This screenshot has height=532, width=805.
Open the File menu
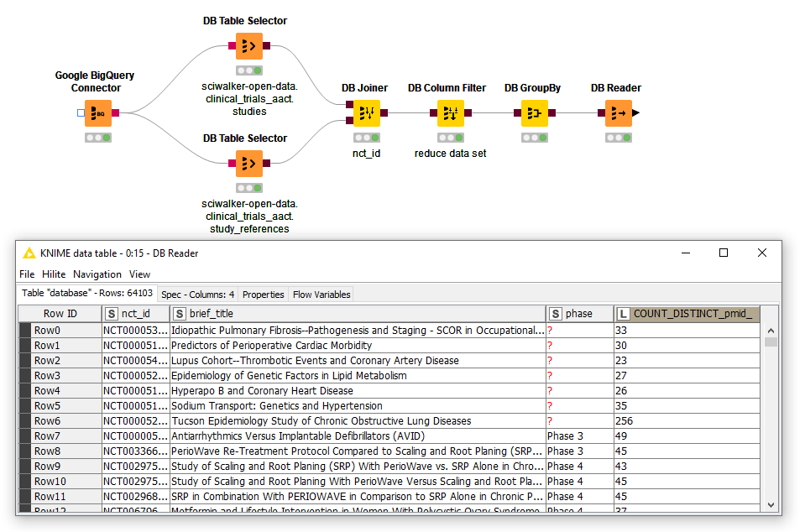point(27,274)
